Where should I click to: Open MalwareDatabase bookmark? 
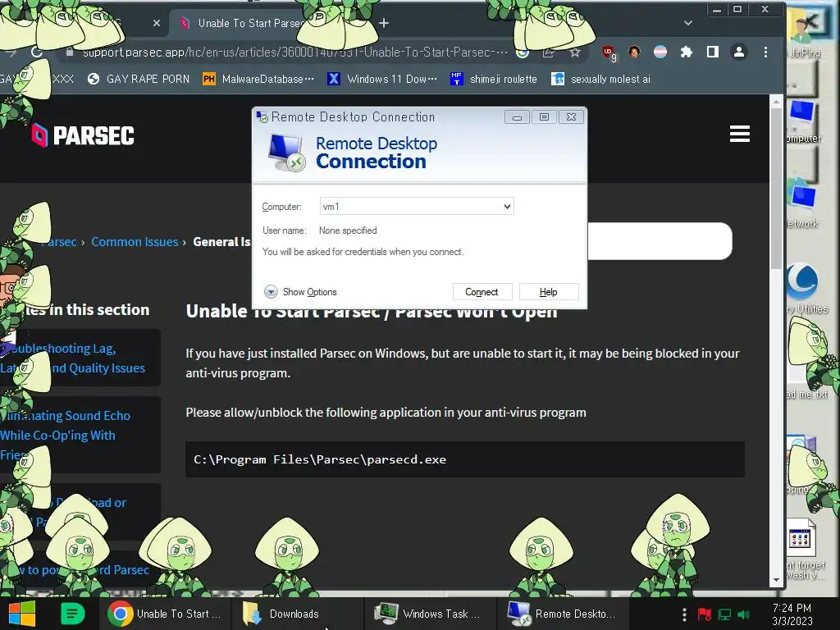point(258,80)
